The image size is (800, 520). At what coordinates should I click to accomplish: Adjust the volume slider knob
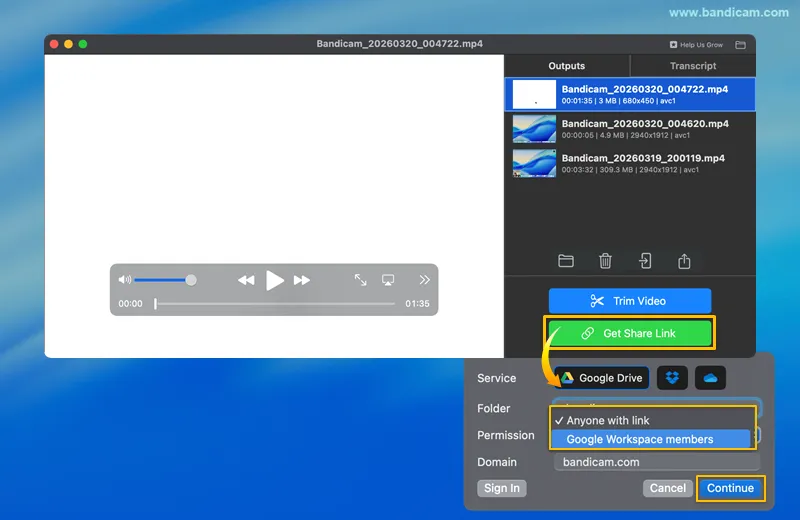point(191,280)
